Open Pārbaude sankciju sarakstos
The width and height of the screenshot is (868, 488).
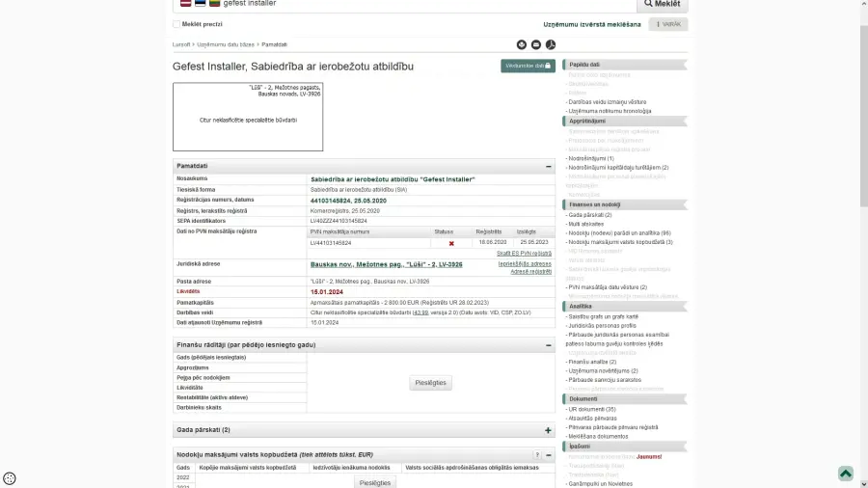[605, 380]
